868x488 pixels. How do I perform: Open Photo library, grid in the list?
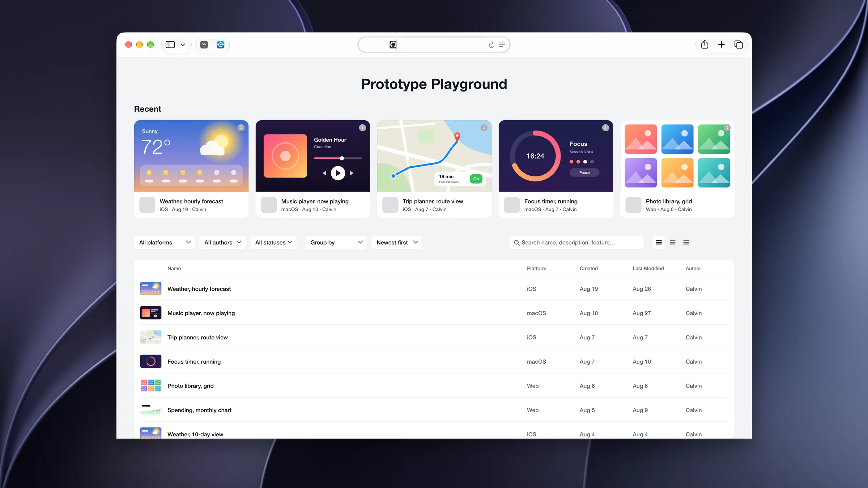[x=190, y=386]
